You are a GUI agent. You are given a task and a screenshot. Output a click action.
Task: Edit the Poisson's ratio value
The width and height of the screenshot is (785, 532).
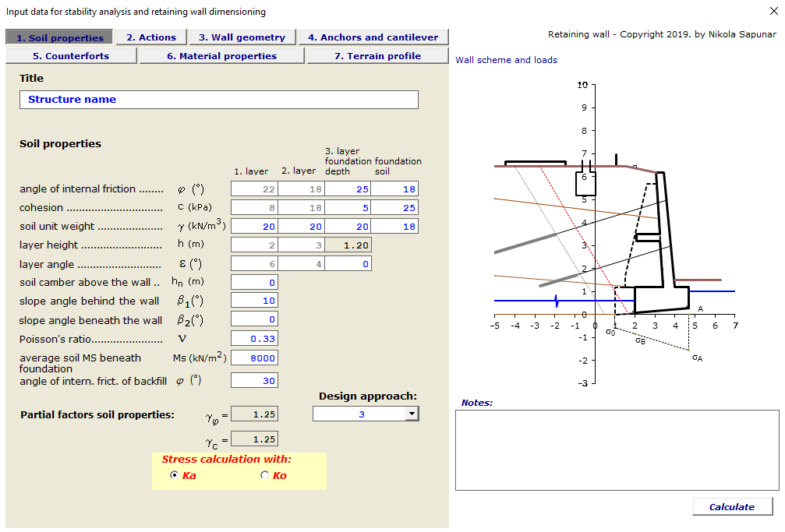[x=253, y=338]
